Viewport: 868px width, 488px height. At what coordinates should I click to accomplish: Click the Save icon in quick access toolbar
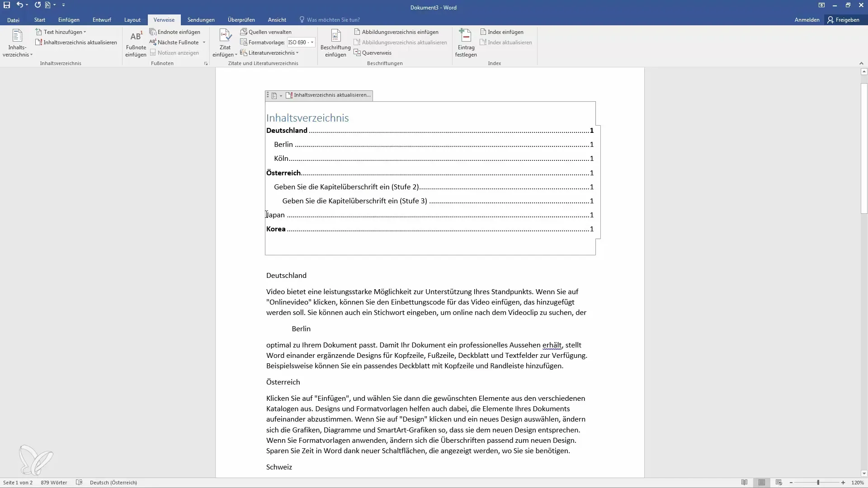tap(7, 5)
